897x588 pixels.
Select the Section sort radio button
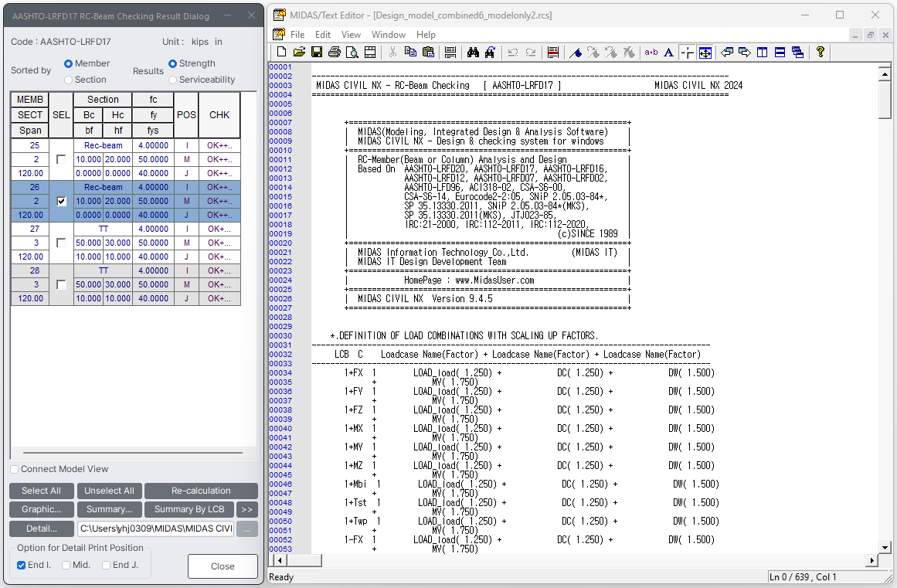(69, 80)
